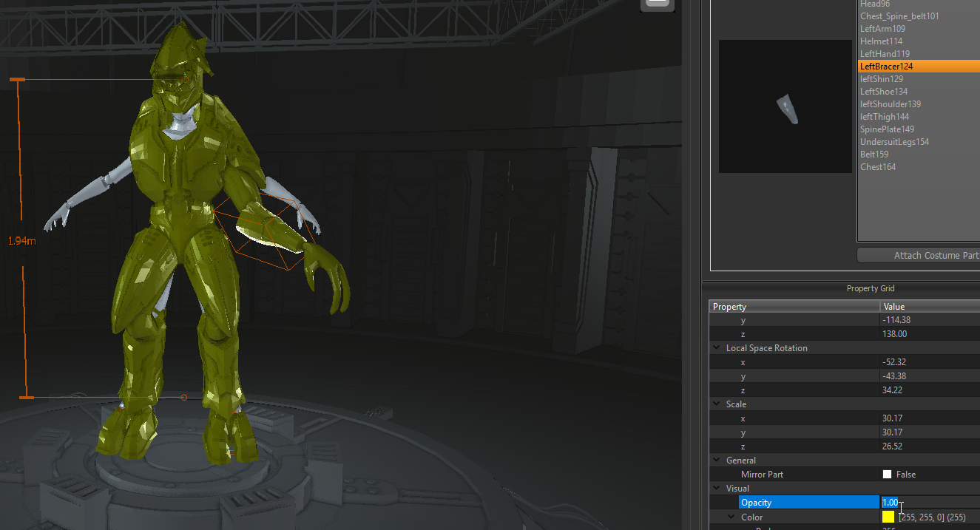The image size is (980, 530).
Task: Click the Property Grid panel title
Action: [871, 288]
